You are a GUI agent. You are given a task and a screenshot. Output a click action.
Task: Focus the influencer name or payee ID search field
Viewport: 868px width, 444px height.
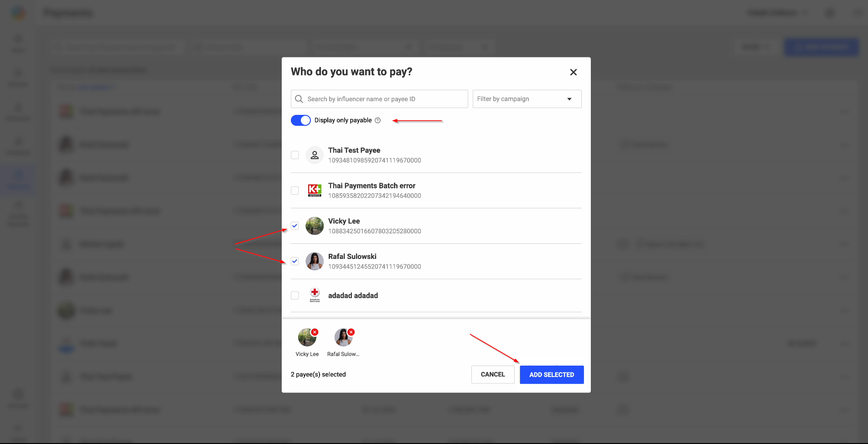(379, 99)
